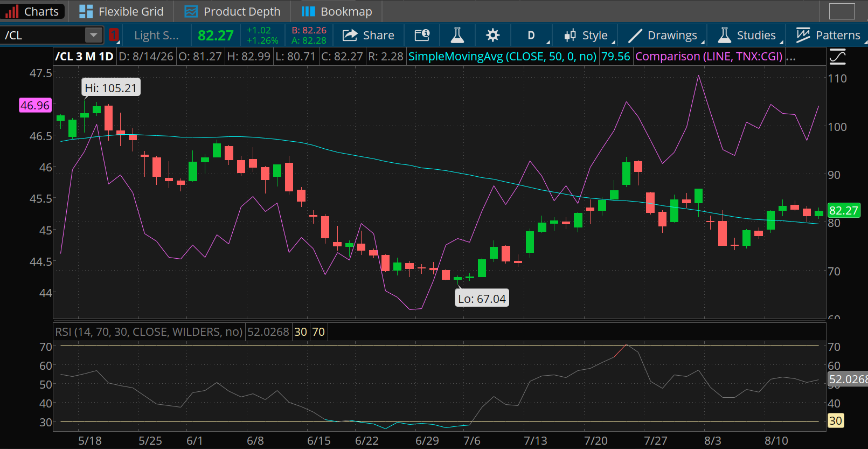Click the Drawings line icon
This screenshot has height=449, width=868.
click(635, 36)
